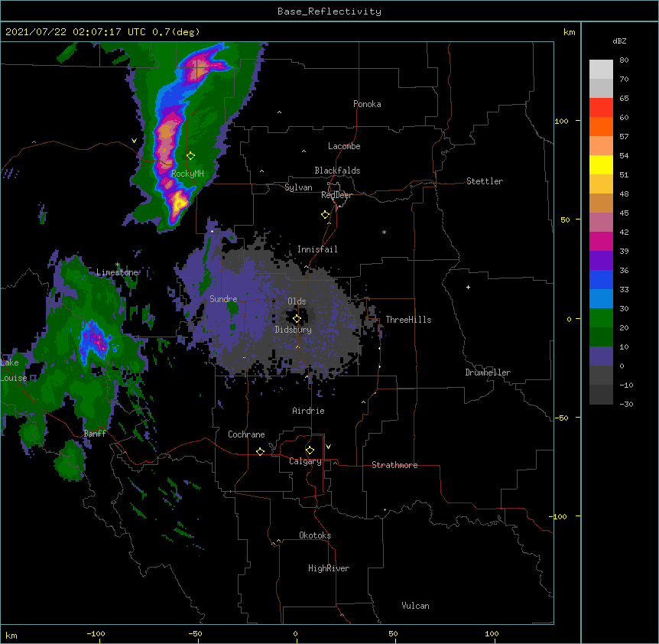Click the light gray 70-80 dBZ legend swatch
This screenshot has height=644, width=659.
click(x=601, y=70)
